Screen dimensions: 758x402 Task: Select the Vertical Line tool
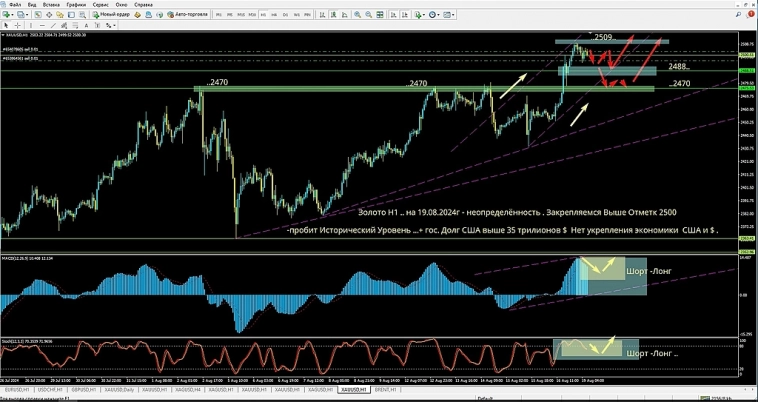[x=31, y=25]
